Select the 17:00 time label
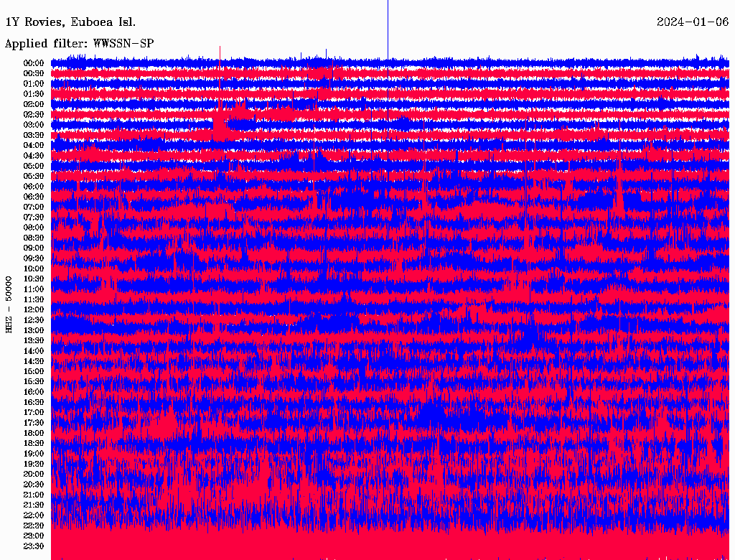This screenshot has height=560, width=735. [x=34, y=413]
